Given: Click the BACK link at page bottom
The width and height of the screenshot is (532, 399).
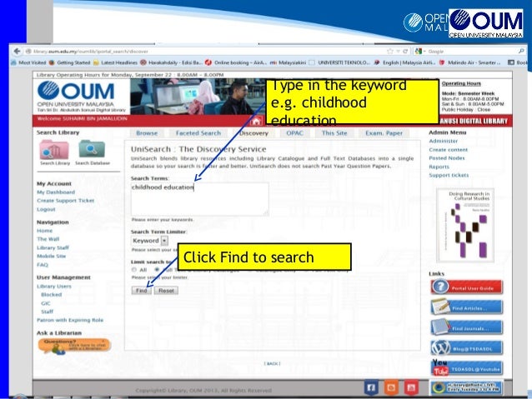Looking at the screenshot, I should click(272, 364).
